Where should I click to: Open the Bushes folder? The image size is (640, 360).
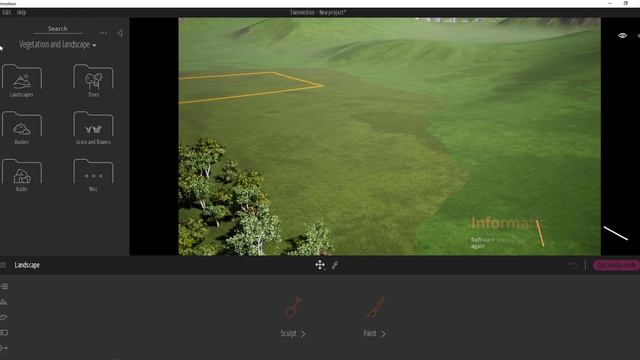tap(22, 128)
